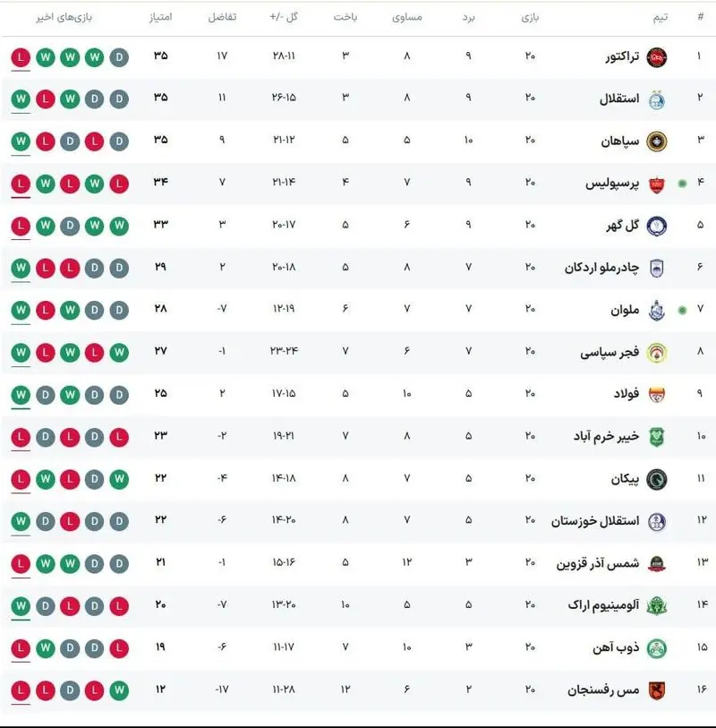Click the red L badge in Tractor's row

coord(21,56)
